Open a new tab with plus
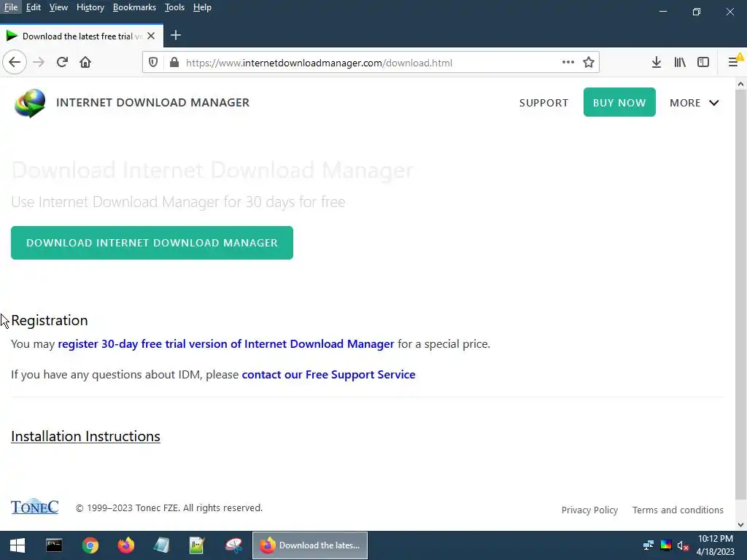Screen dimensions: 747x560 pyautogui.click(x=175, y=35)
